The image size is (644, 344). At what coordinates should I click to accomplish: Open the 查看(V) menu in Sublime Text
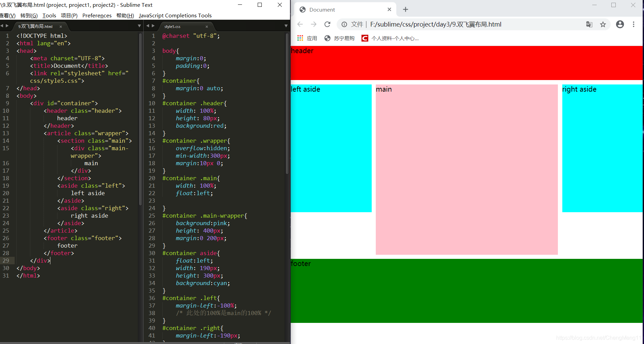click(7, 15)
